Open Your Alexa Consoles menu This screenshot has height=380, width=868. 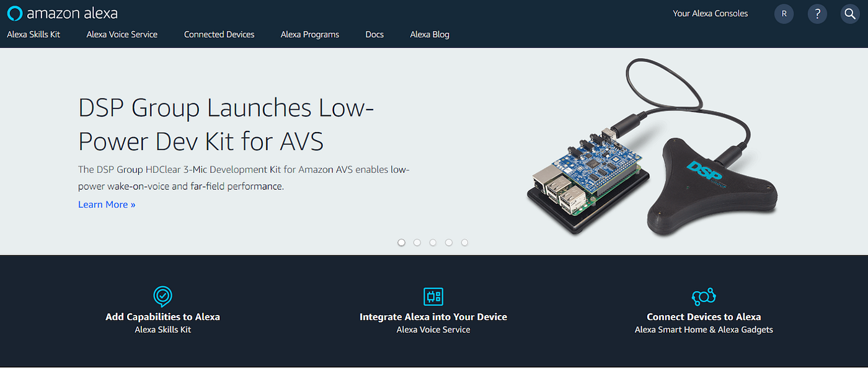(711, 14)
